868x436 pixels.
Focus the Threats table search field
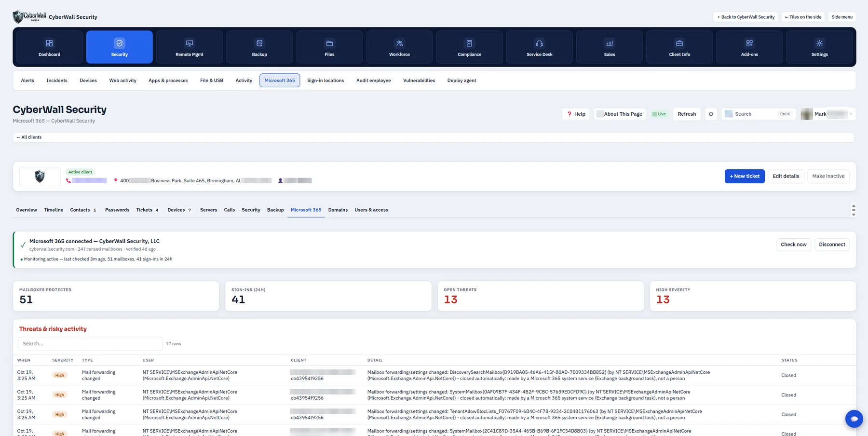(x=91, y=344)
